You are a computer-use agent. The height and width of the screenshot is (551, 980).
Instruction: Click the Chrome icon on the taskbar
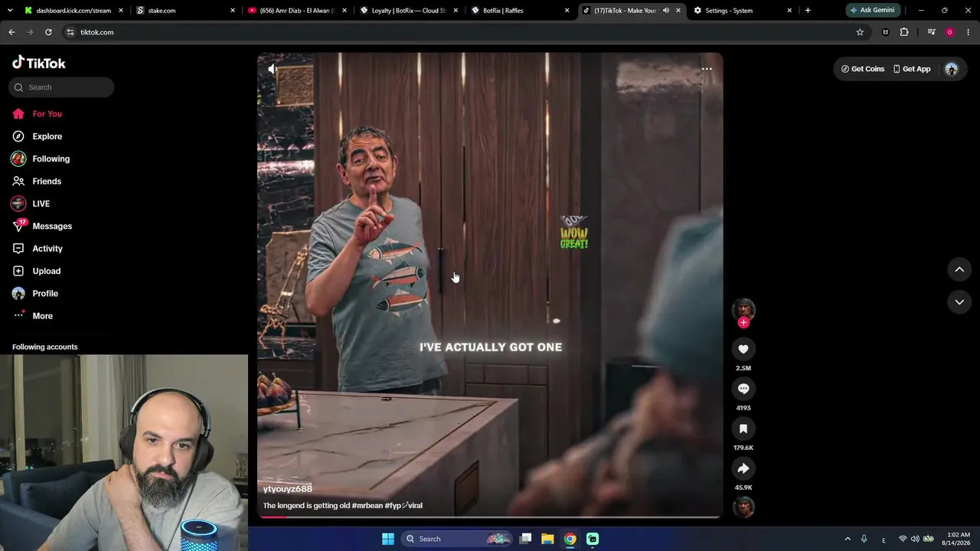(x=570, y=539)
